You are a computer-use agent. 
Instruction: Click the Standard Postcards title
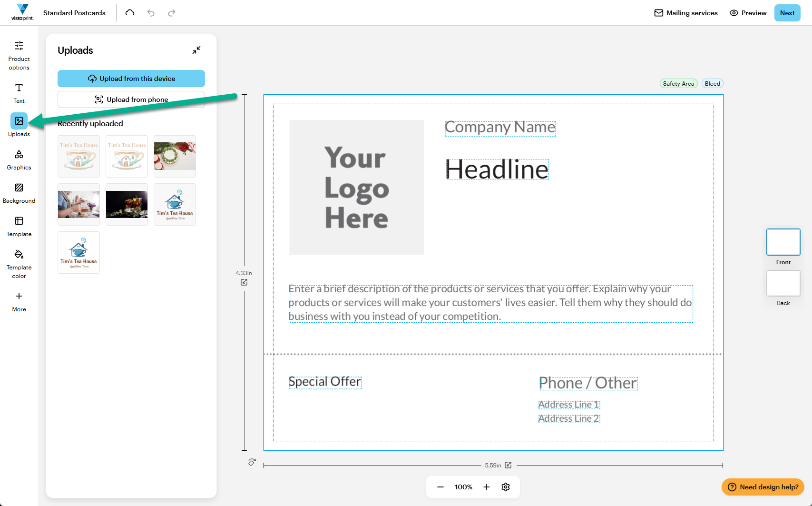click(74, 13)
